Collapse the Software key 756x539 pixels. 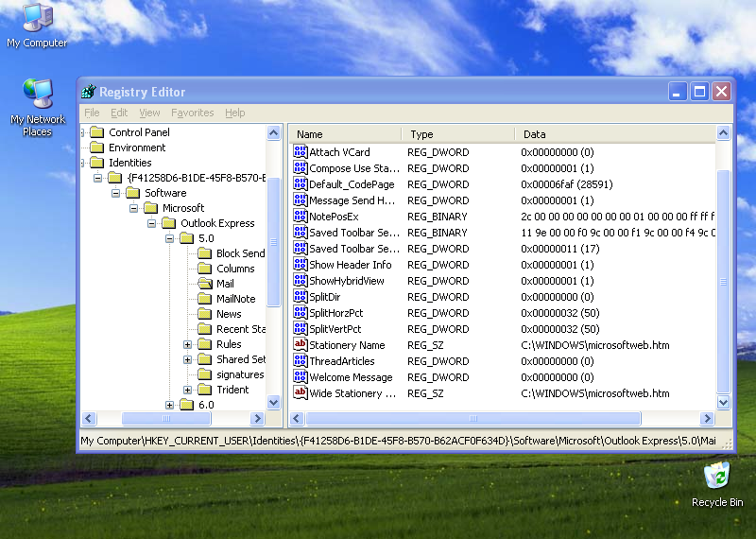pyautogui.click(x=115, y=193)
